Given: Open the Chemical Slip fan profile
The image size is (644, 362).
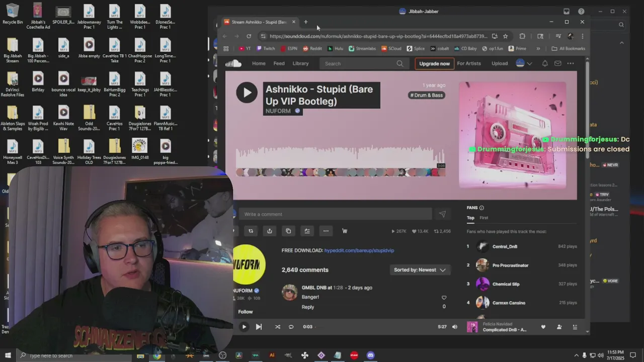Looking at the screenshot, I should (506, 284).
